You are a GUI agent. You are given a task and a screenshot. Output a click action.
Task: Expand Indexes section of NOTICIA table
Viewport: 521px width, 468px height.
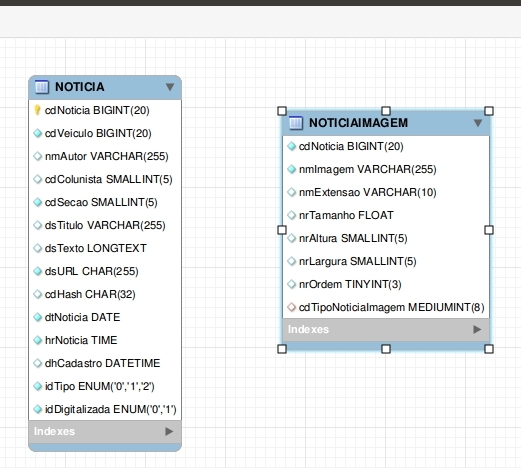pos(169,431)
